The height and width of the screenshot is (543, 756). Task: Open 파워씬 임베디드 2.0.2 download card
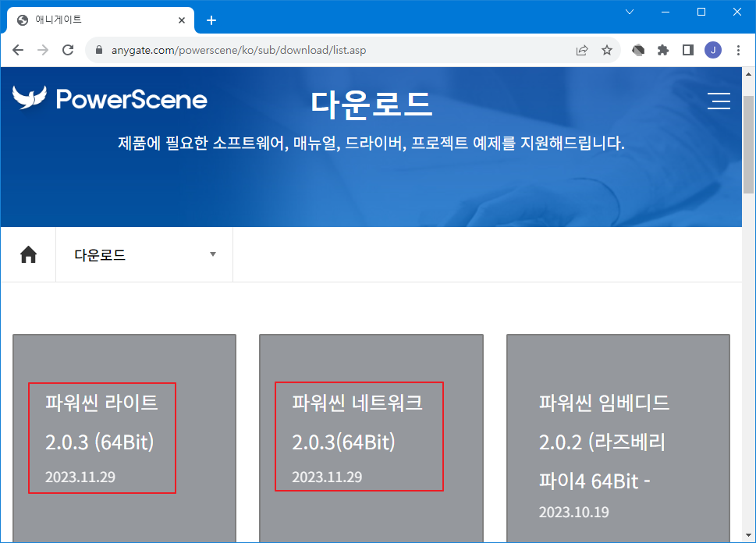(618, 438)
